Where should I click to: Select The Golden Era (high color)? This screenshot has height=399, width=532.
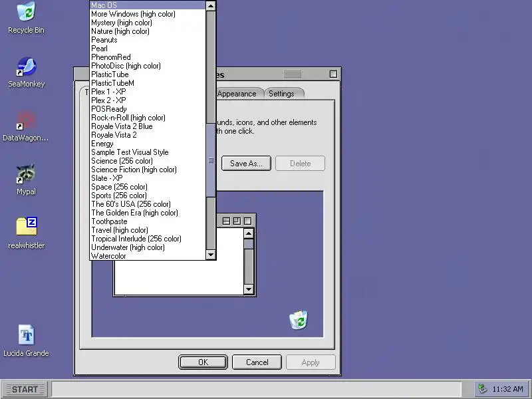pyautogui.click(x=148, y=213)
